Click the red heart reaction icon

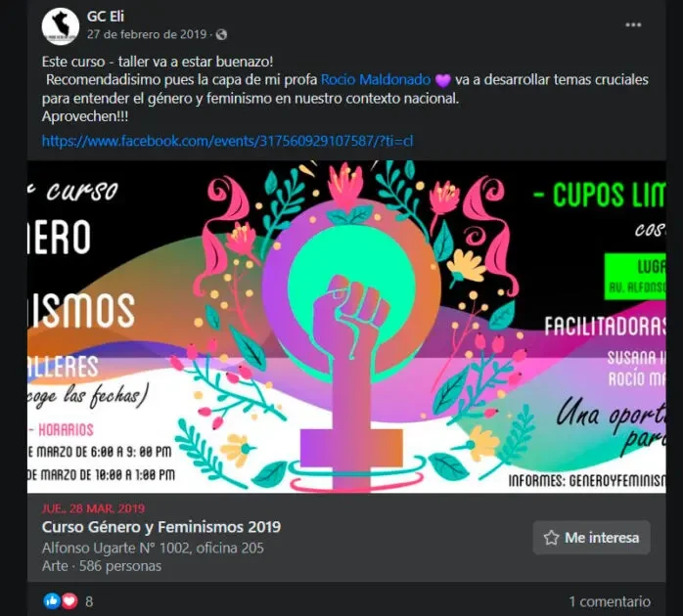tap(68, 601)
